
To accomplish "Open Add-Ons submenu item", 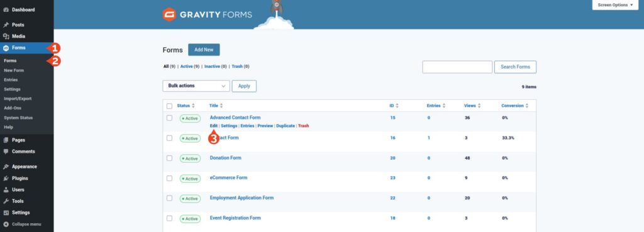I will tap(13, 108).
